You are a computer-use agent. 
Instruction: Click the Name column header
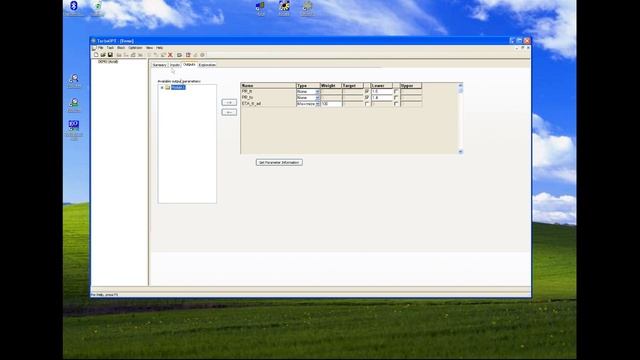[x=268, y=86]
